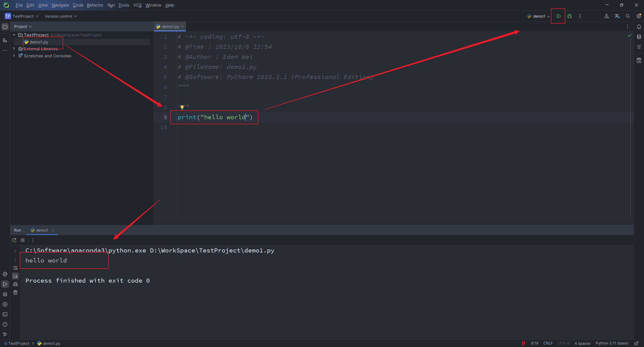Open the Terminal tool window icon

pyautogui.click(x=5, y=314)
